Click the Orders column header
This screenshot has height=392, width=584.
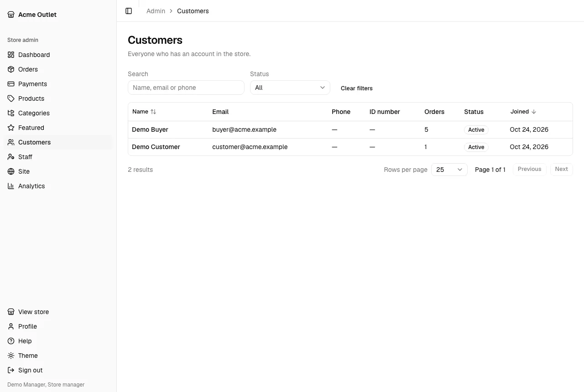[x=434, y=112]
